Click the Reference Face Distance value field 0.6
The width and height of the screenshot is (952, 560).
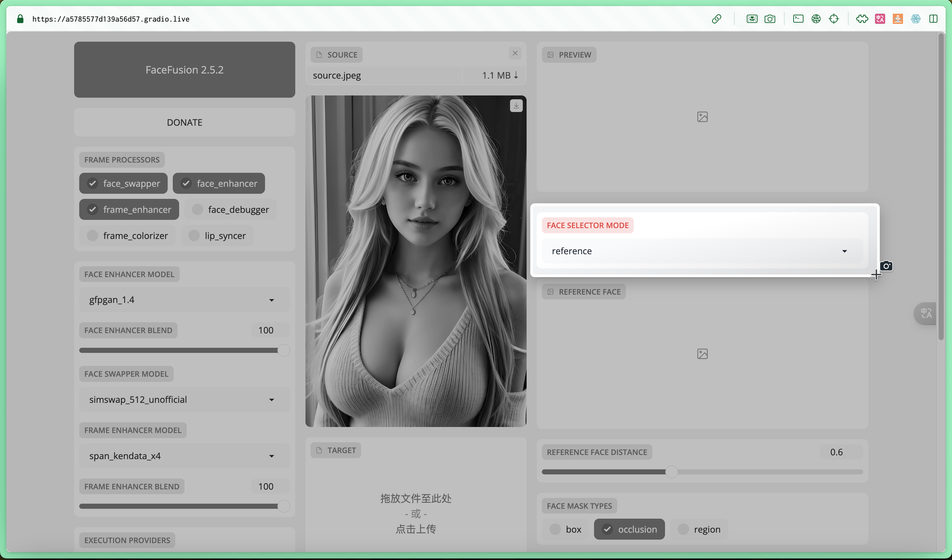coord(841,452)
